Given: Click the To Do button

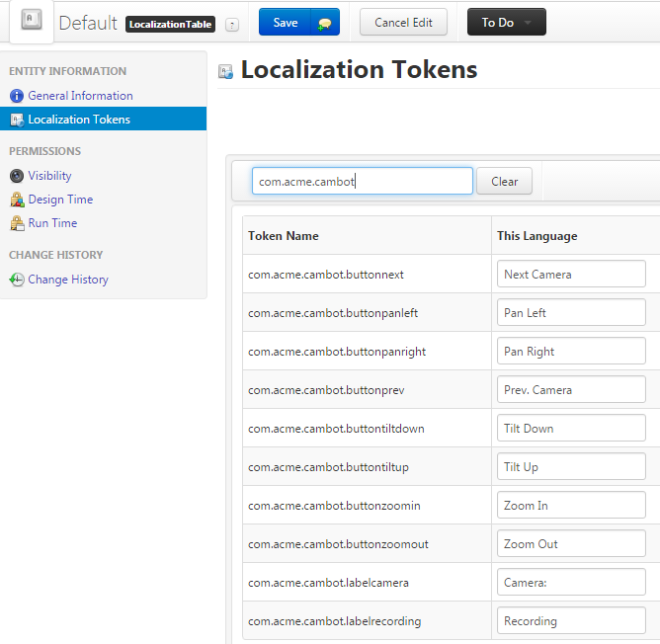Looking at the screenshot, I should coord(507,23).
